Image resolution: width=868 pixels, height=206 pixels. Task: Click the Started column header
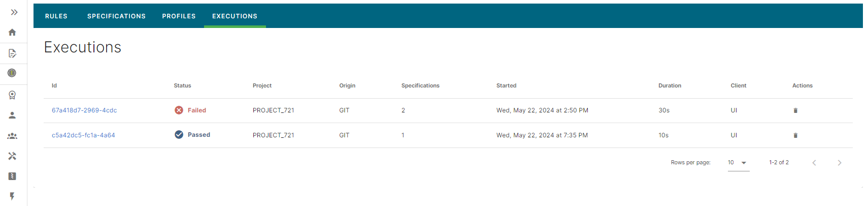(506, 85)
